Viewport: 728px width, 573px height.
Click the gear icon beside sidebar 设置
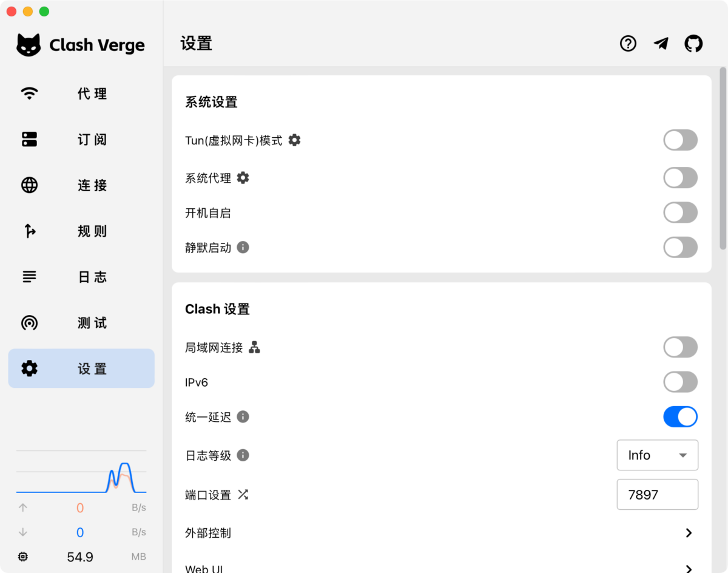click(x=29, y=368)
